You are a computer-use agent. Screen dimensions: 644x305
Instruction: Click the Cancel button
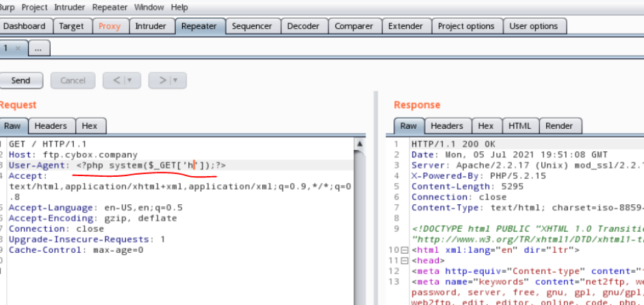[x=73, y=81]
